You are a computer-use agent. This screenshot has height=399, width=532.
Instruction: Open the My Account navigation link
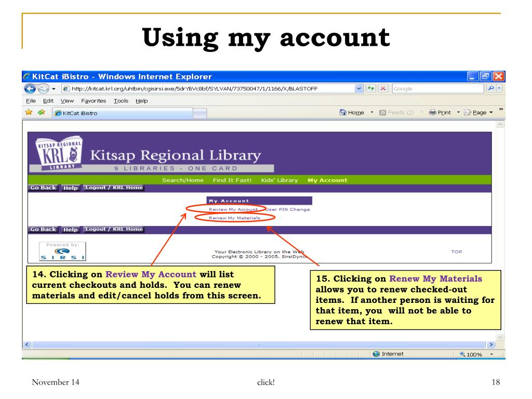click(x=327, y=180)
